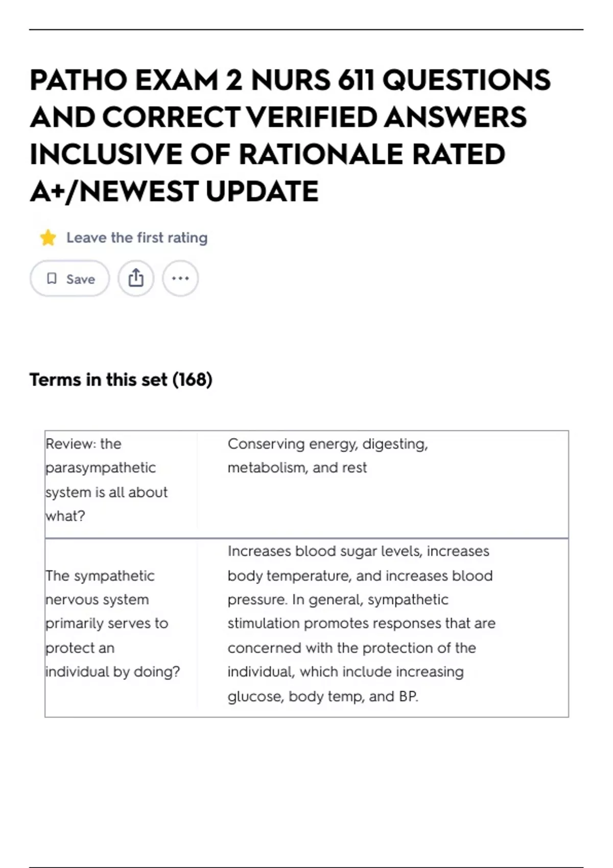Click the bookmark icon inside Save
Image resolution: width=613 pixels, height=868 pixels.
tap(52, 278)
